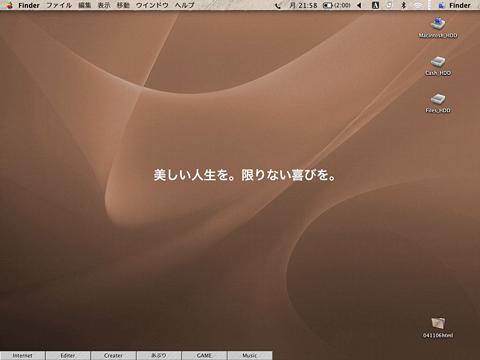Screen dimensions: 480x360
Task: Click the phone modem status icon
Action: pyautogui.click(x=278, y=5)
